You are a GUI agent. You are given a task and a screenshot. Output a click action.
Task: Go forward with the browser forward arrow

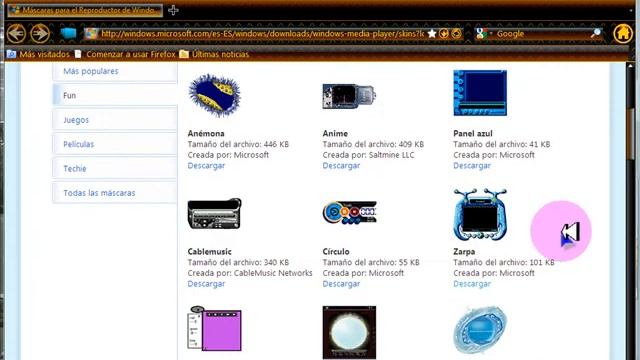coord(40,33)
